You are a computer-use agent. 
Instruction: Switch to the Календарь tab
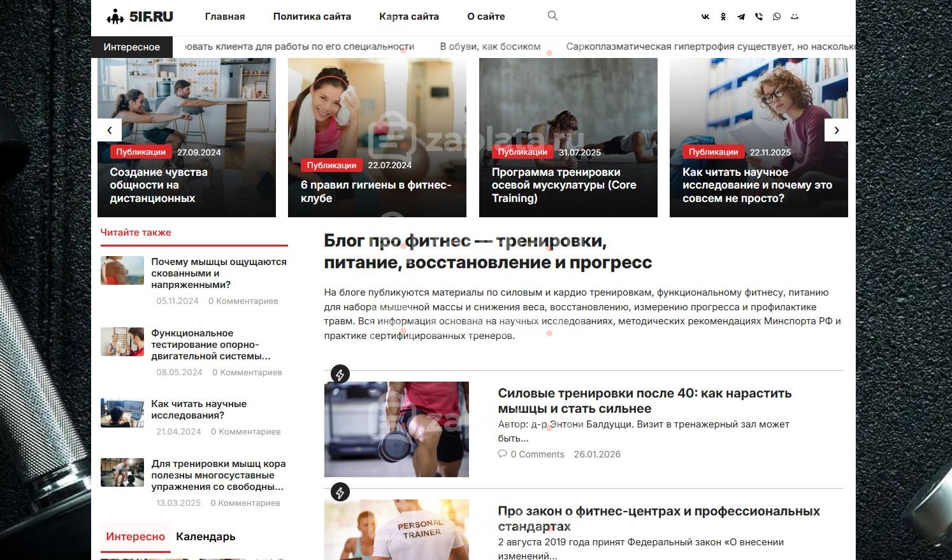tap(206, 536)
